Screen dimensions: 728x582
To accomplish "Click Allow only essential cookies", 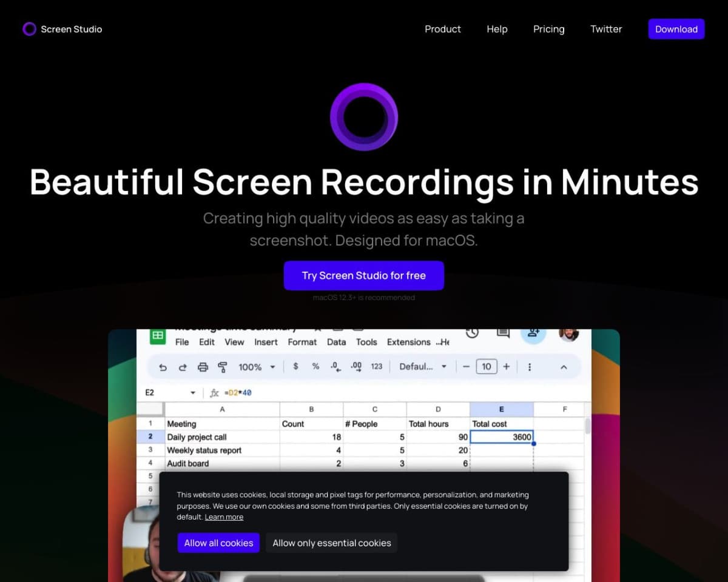I will click(332, 543).
